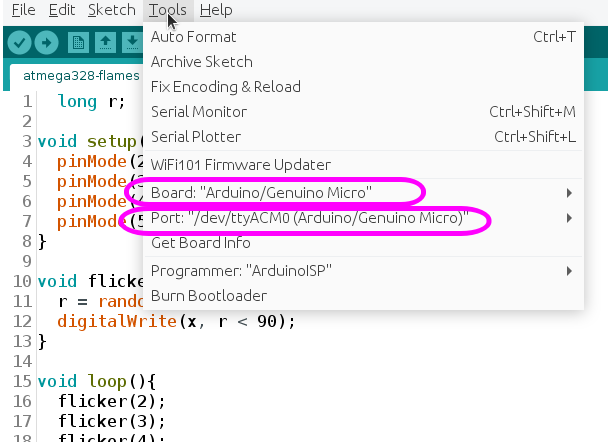Viewport: 608px width, 442px height.
Task: Click the flicker(3); line
Action: point(112,421)
